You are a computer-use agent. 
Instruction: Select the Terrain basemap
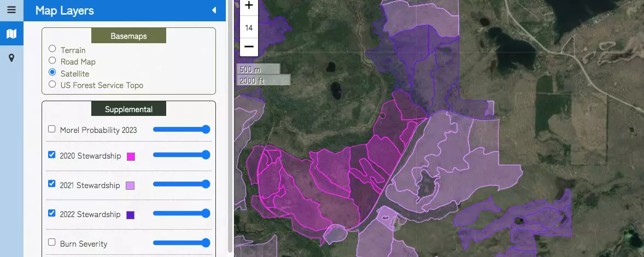52,49
